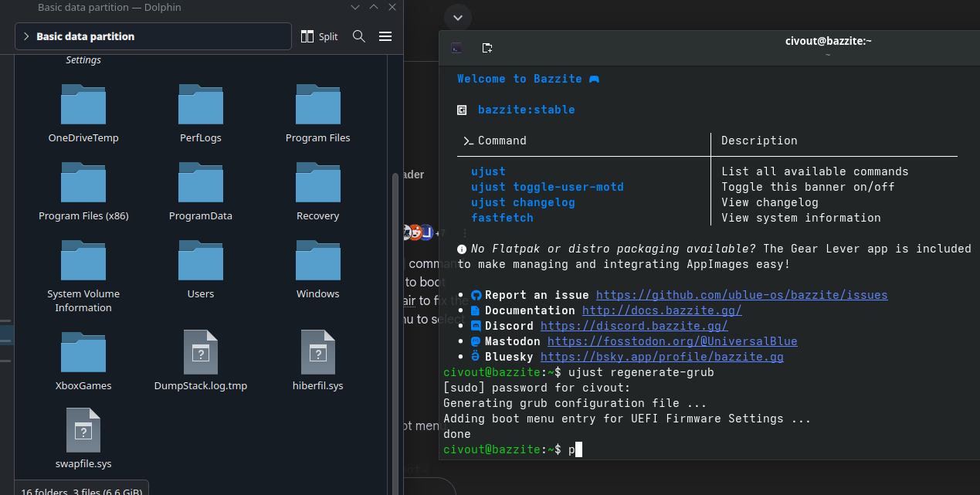Screen dimensions: 980x495
Task: Click the "Command" column header in terminal
Action: pos(502,141)
